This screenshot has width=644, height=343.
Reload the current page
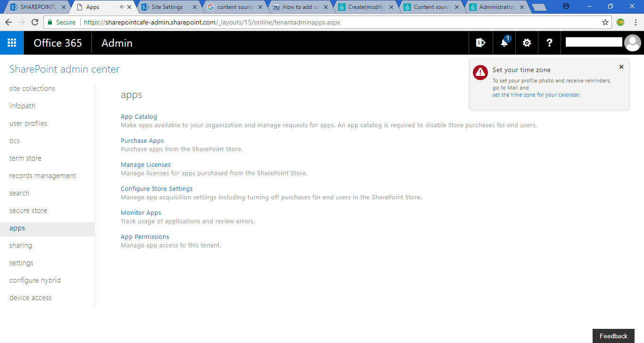[35, 22]
